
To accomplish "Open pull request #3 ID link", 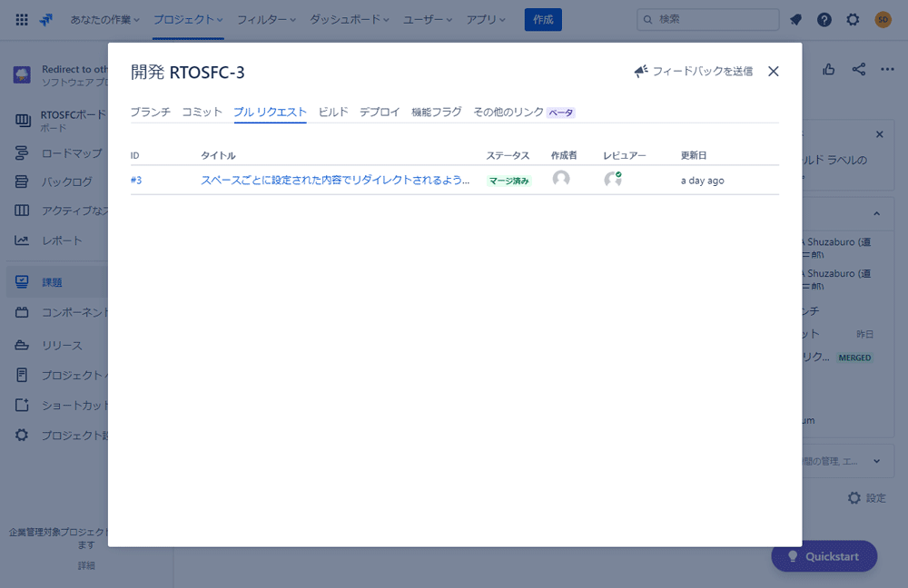I will coord(136,180).
